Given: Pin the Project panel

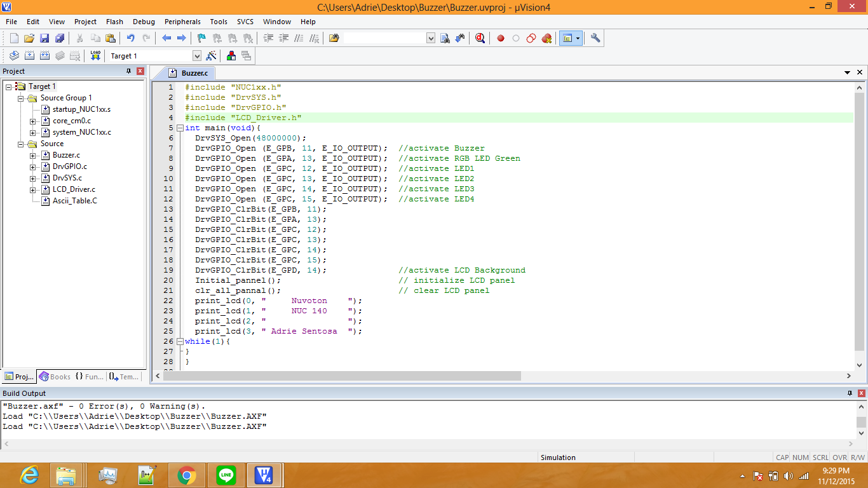Looking at the screenshot, I should point(129,71).
